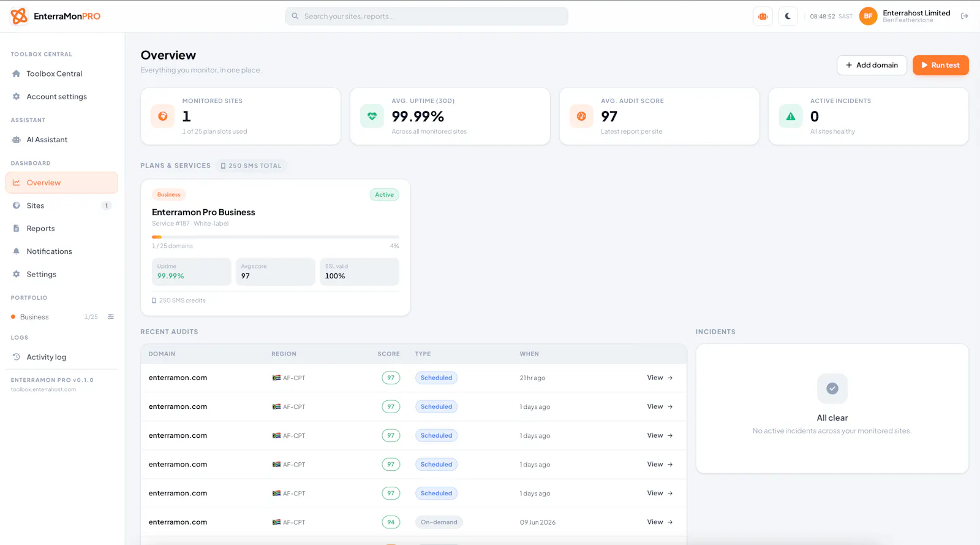Image resolution: width=980 pixels, height=545 pixels.
Task: Click the Avg. Audit Score gauge icon
Action: pos(581,116)
